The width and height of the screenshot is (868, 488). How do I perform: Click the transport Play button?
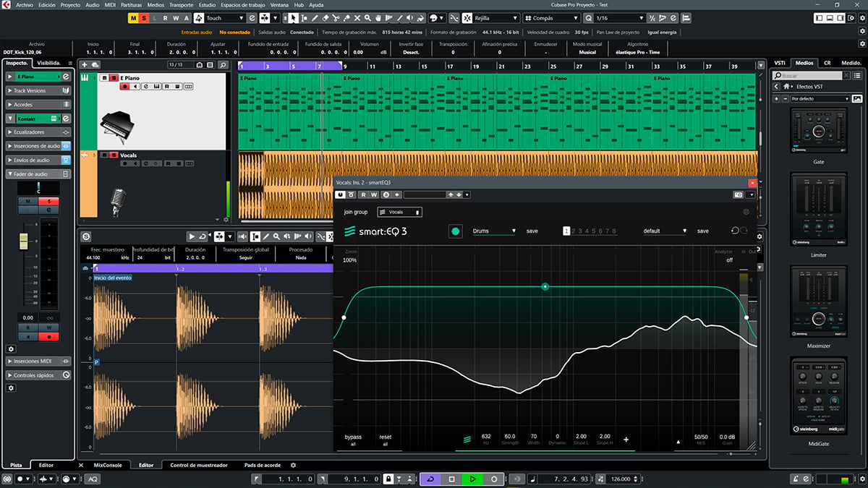(472, 479)
